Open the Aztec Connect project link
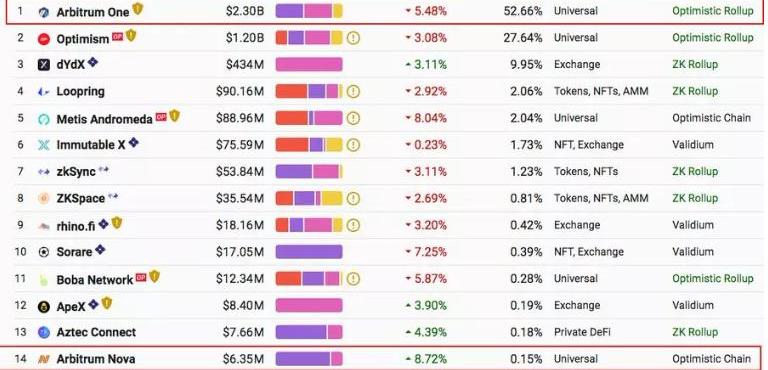768x370 pixels. pos(96,332)
